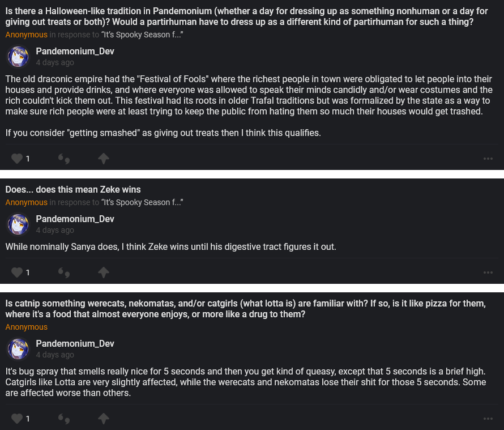Open more options on Festival of Fools answer
This screenshot has height=430, width=504.
[488, 159]
